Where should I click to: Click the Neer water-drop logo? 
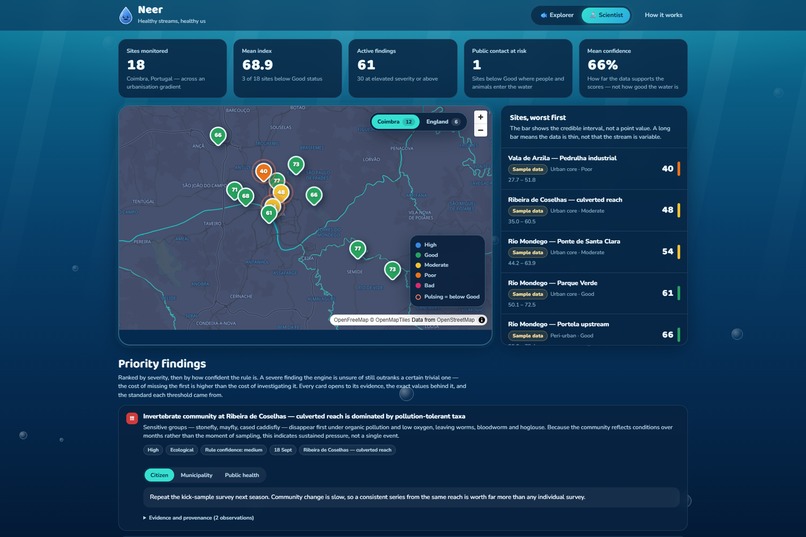pyautogui.click(x=125, y=15)
